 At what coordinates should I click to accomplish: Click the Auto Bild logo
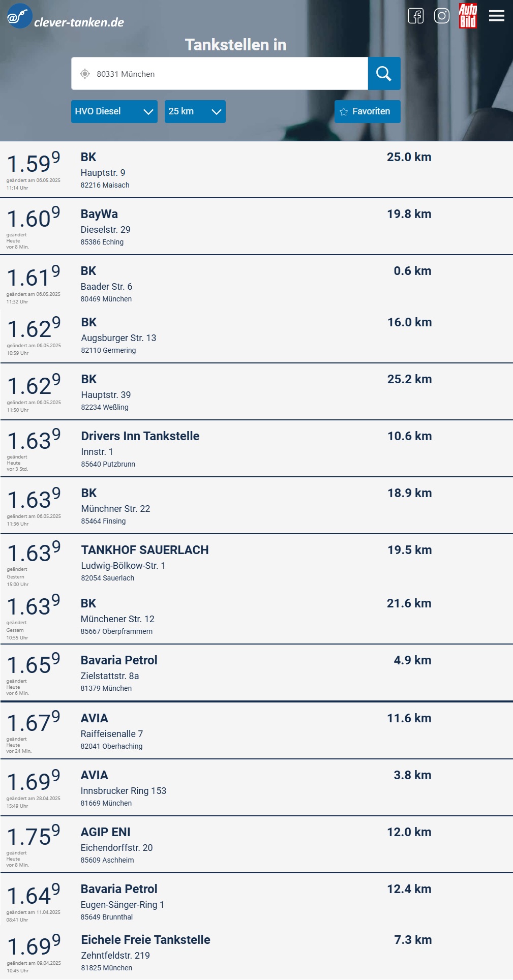tap(468, 16)
